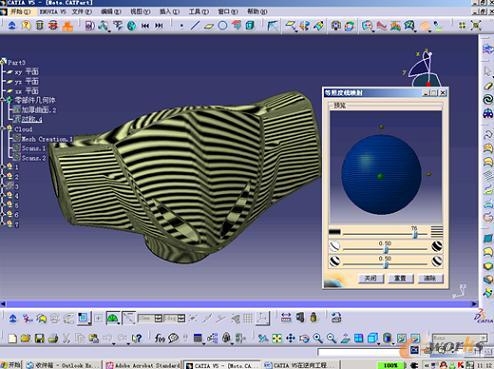Click the Zoom In magnifier icon

click(318, 338)
